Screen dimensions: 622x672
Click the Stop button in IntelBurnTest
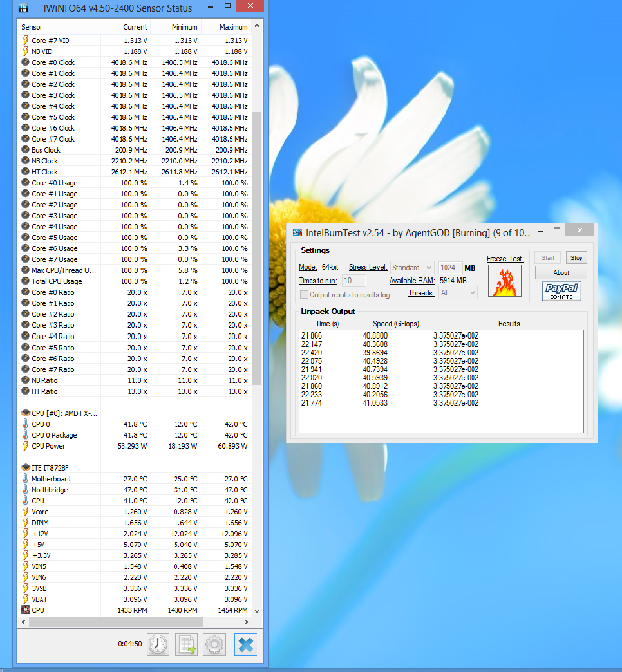point(576,257)
